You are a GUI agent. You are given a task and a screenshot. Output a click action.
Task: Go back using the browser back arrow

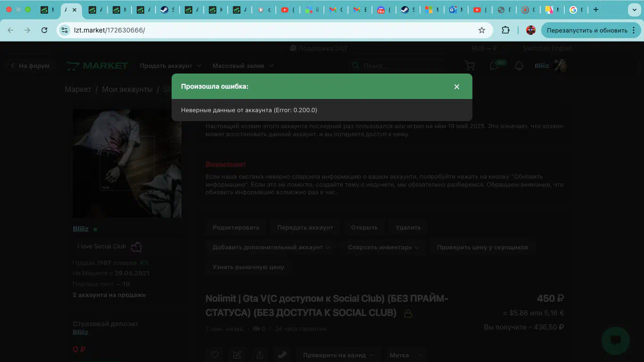coord(10,30)
